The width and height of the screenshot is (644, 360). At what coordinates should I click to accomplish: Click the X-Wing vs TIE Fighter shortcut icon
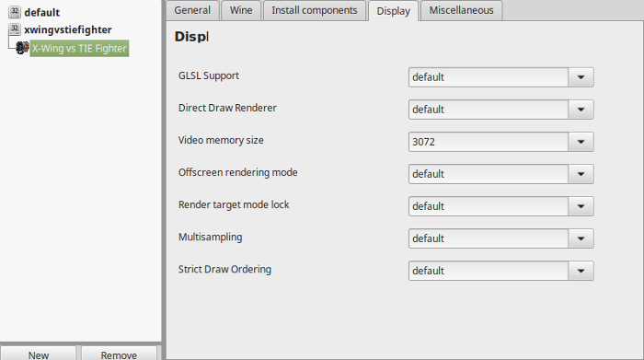(22, 48)
